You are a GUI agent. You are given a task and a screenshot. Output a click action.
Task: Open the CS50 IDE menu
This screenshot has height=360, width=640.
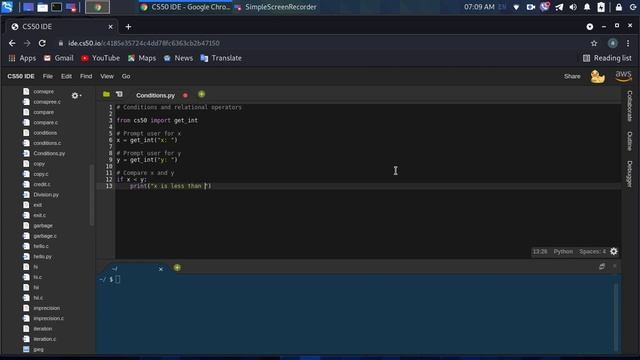(x=21, y=76)
